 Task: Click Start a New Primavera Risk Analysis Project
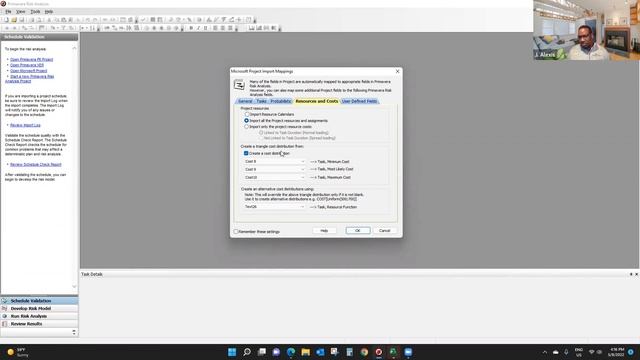(30, 78)
